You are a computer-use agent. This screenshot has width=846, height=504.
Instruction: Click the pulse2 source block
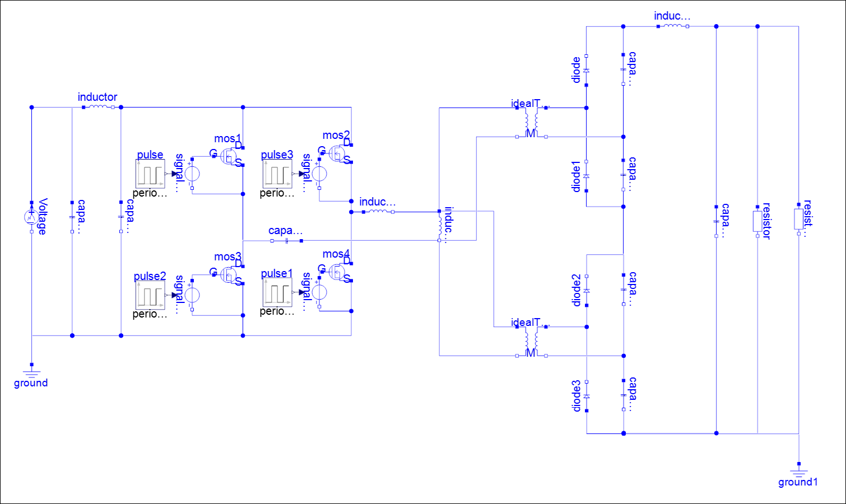[150, 295]
